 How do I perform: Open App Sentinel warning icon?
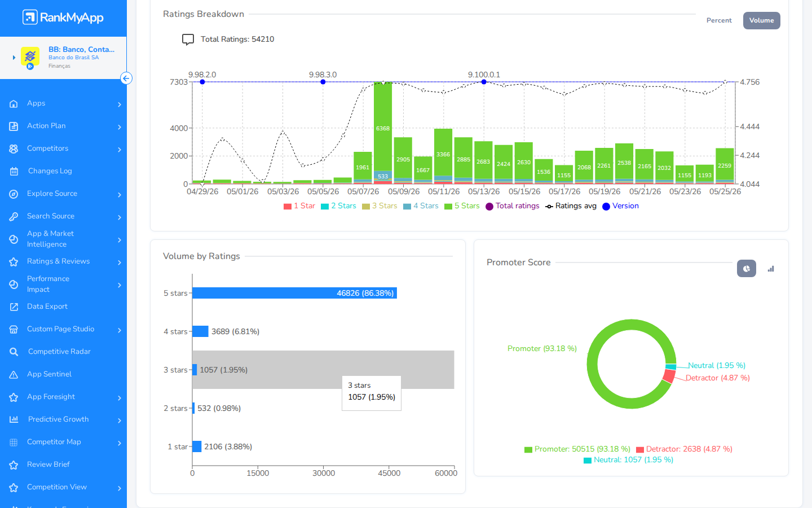(14, 374)
